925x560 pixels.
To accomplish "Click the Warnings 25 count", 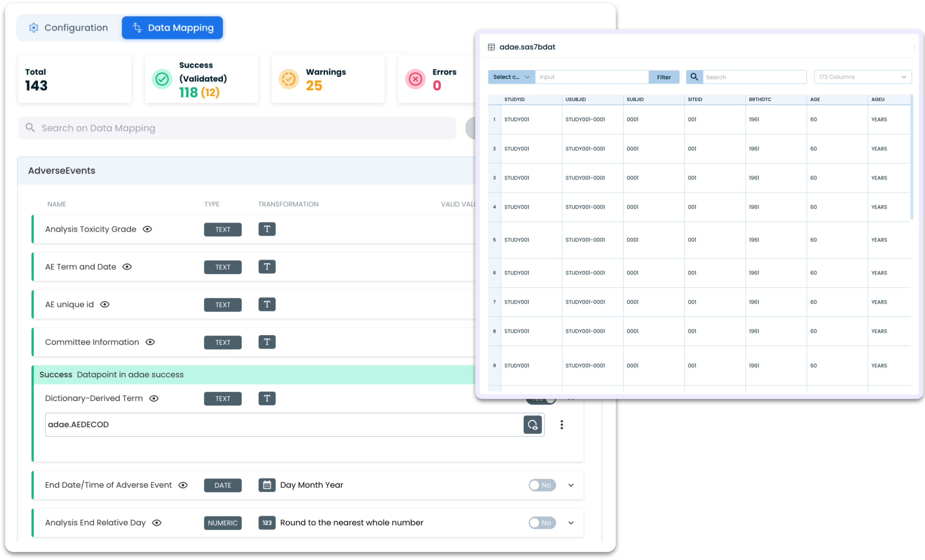I will pos(314,85).
